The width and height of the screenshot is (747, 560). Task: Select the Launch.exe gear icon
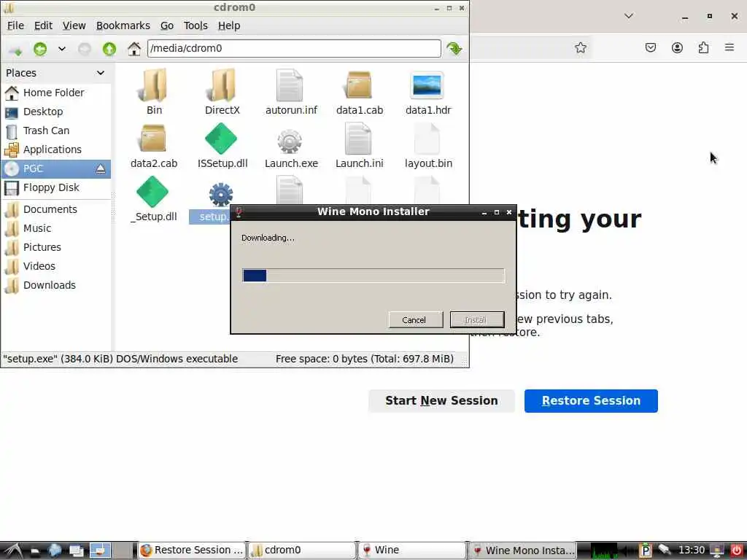(290, 141)
